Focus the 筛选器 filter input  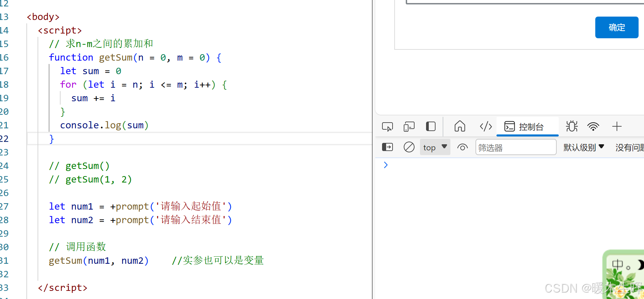[x=516, y=147]
